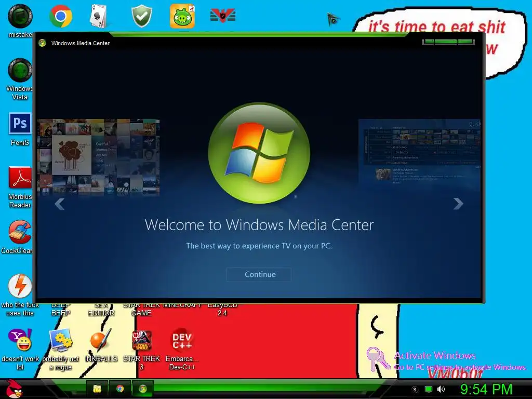The width and height of the screenshot is (532, 399).
Task: Click the 'BEEP BEEP' desktop label
Action: click(x=61, y=309)
